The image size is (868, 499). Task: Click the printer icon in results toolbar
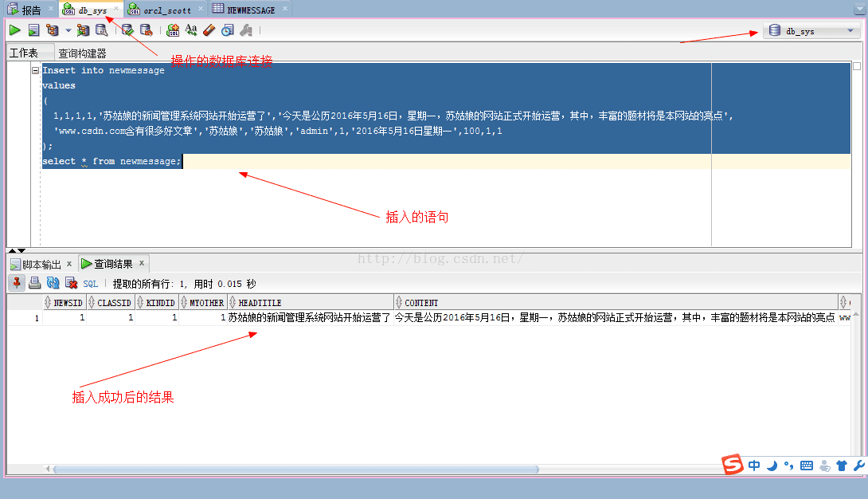pos(35,283)
